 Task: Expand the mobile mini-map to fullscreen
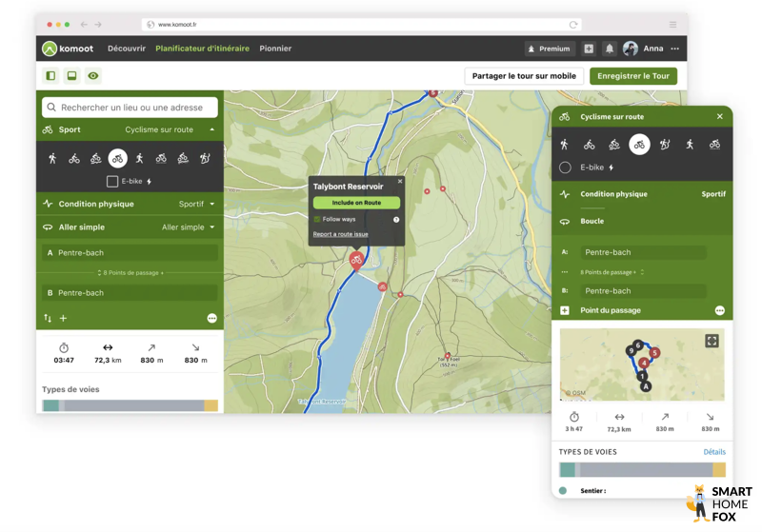click(x=712, y=341)
